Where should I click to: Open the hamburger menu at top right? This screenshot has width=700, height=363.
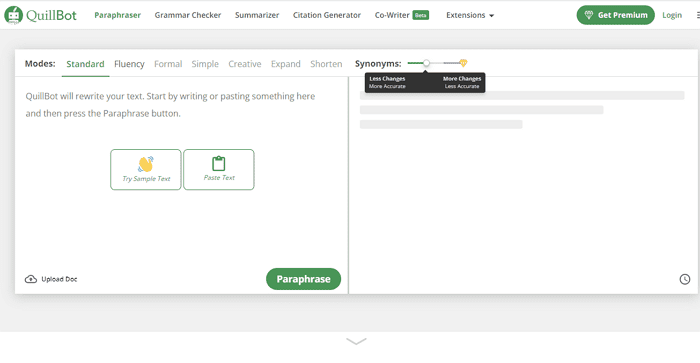pos(698,15)
